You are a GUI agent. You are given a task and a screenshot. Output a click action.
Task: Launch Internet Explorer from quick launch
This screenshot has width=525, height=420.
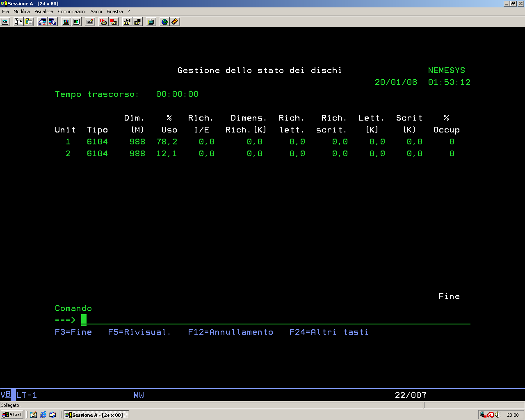coord(43,415)
